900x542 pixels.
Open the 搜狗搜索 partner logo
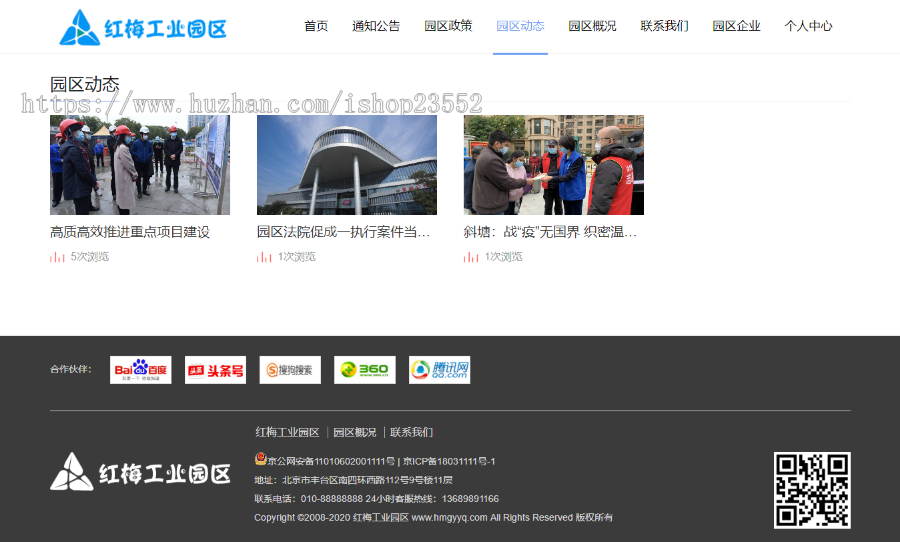click(x=290, y=370)
